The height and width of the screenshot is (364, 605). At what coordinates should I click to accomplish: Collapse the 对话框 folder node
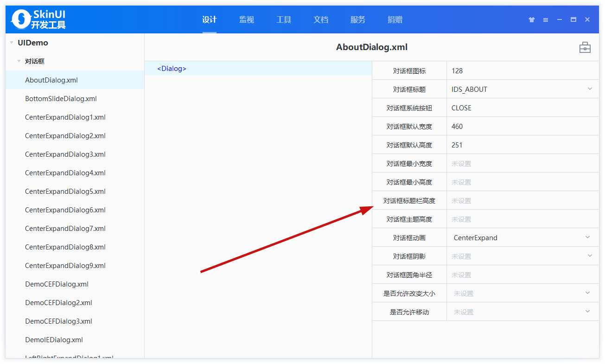19,61
